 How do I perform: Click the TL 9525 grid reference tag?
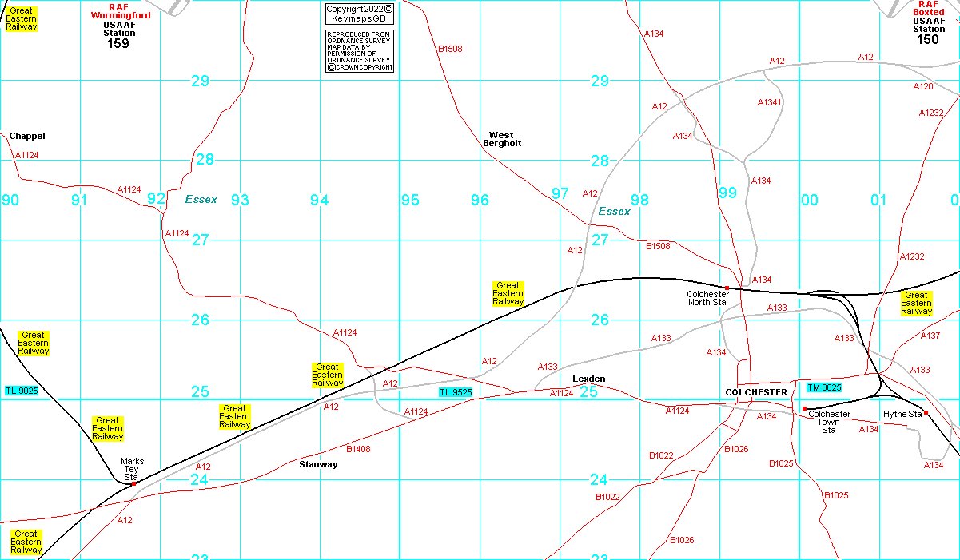click(x=456, y=392)
